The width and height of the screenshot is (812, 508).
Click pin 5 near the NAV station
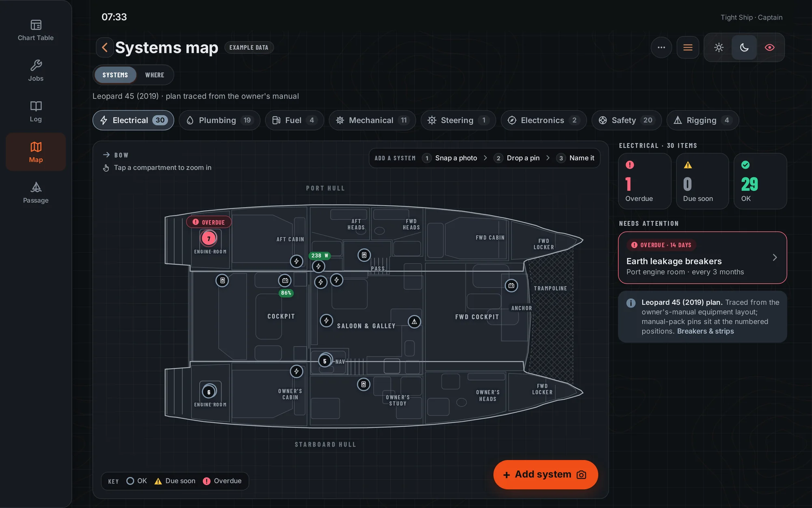[324, 361]
